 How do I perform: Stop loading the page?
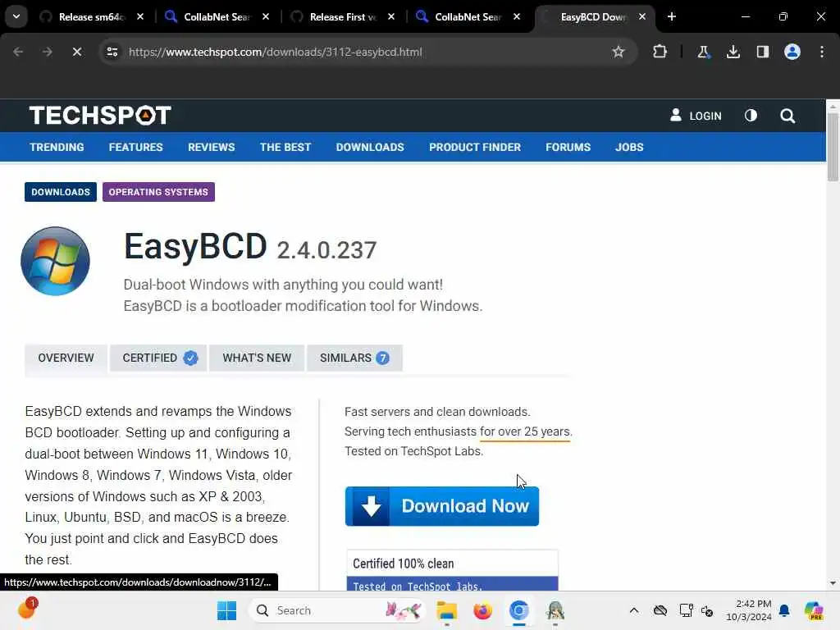76,52
